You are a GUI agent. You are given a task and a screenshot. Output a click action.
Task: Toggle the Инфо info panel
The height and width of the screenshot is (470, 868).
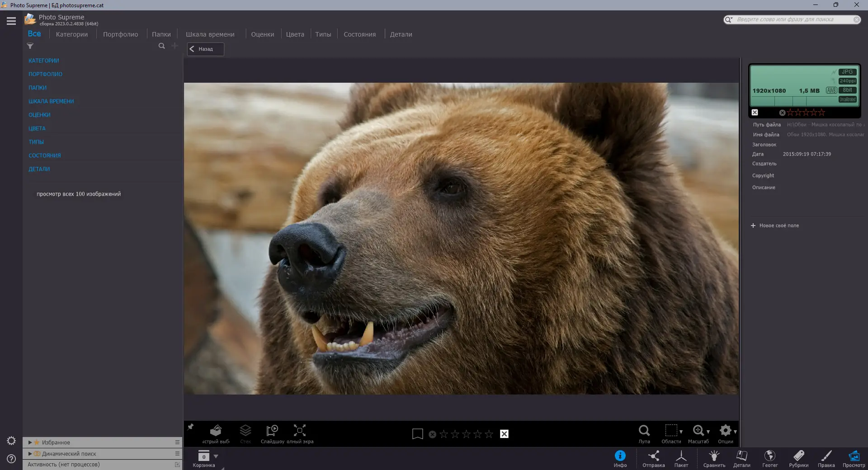[620, 456]
